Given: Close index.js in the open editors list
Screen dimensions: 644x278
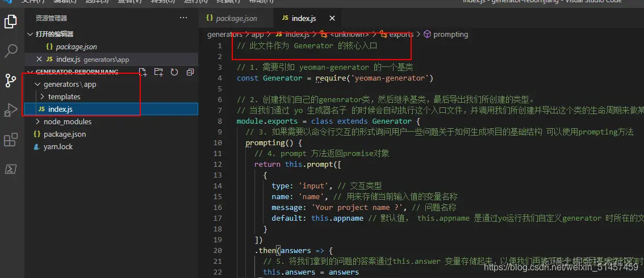Looking at the screenshot, I should (39, 60).
